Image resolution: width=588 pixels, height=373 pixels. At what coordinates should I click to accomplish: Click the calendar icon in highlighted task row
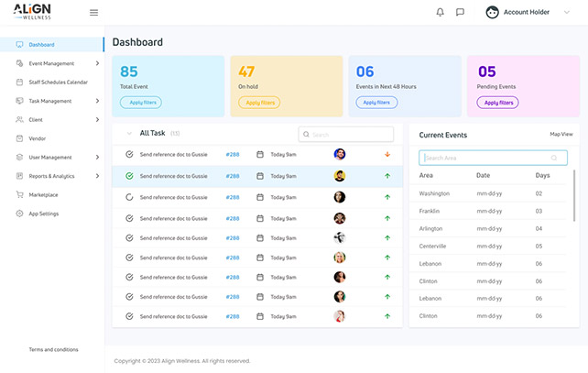coord(260,176)
